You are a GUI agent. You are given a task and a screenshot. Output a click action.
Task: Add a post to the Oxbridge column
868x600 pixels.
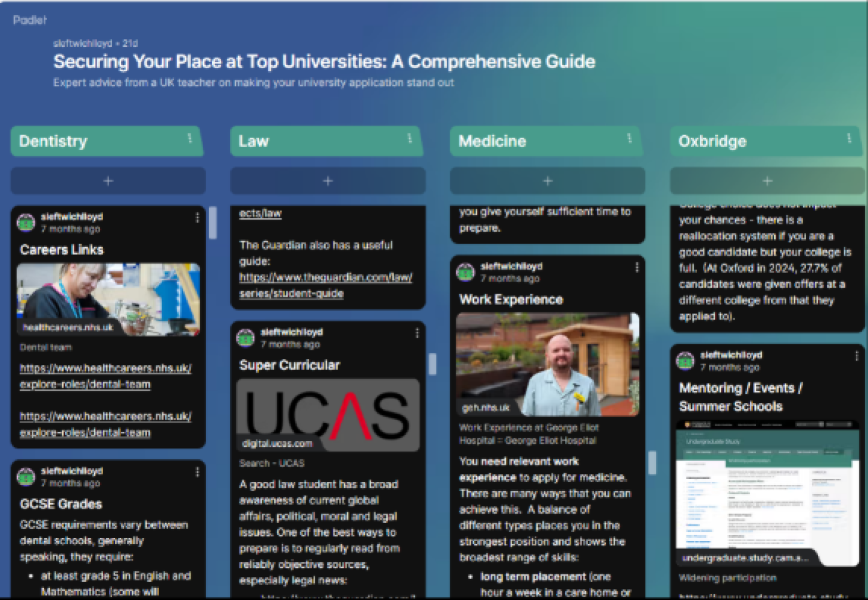(767, 181)
